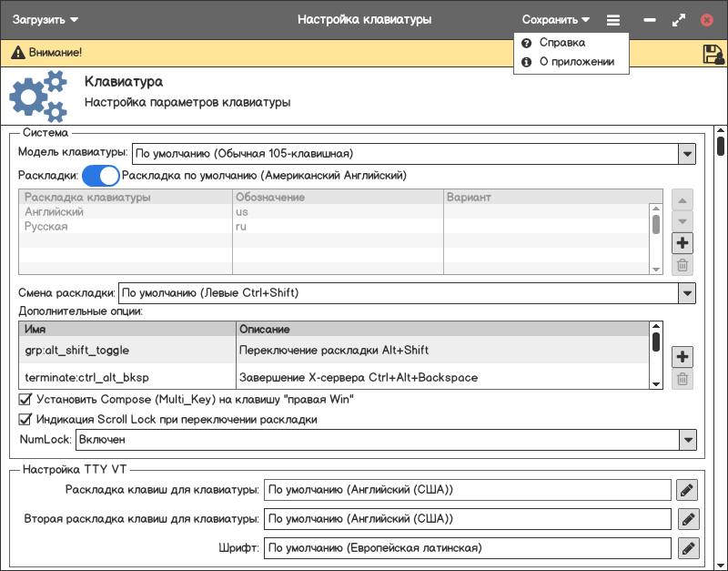Move layout up with arrow button
This screenshot has height=571, width=728.
tap(682, 199)
